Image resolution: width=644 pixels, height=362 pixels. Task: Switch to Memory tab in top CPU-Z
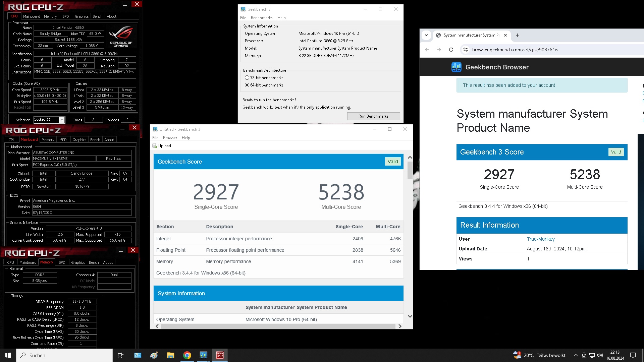click(x=50, y=16)
